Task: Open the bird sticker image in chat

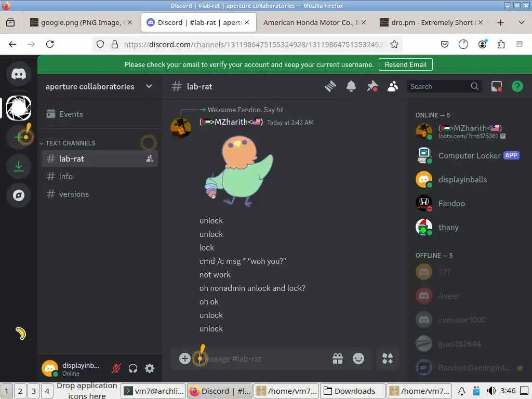Action: 239,170
